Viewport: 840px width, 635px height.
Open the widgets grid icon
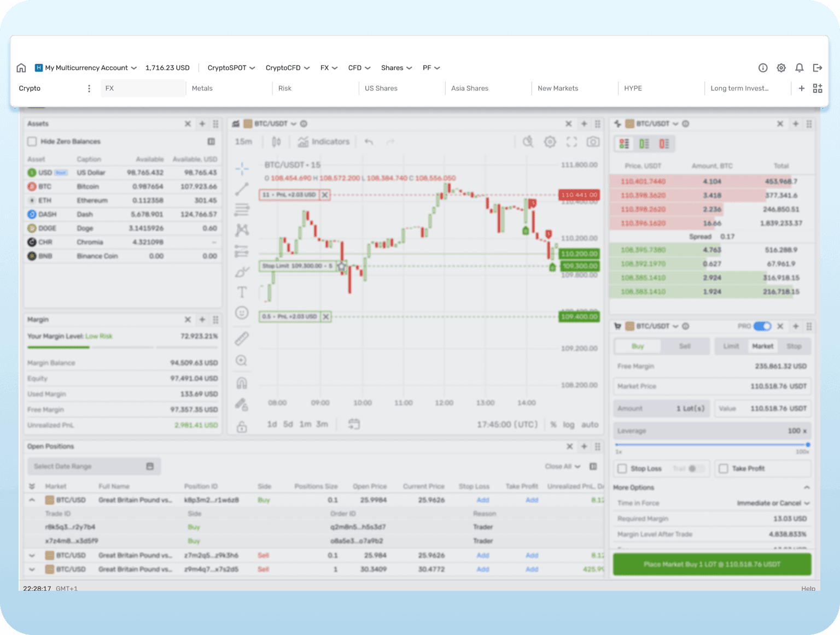pos(818,89)
